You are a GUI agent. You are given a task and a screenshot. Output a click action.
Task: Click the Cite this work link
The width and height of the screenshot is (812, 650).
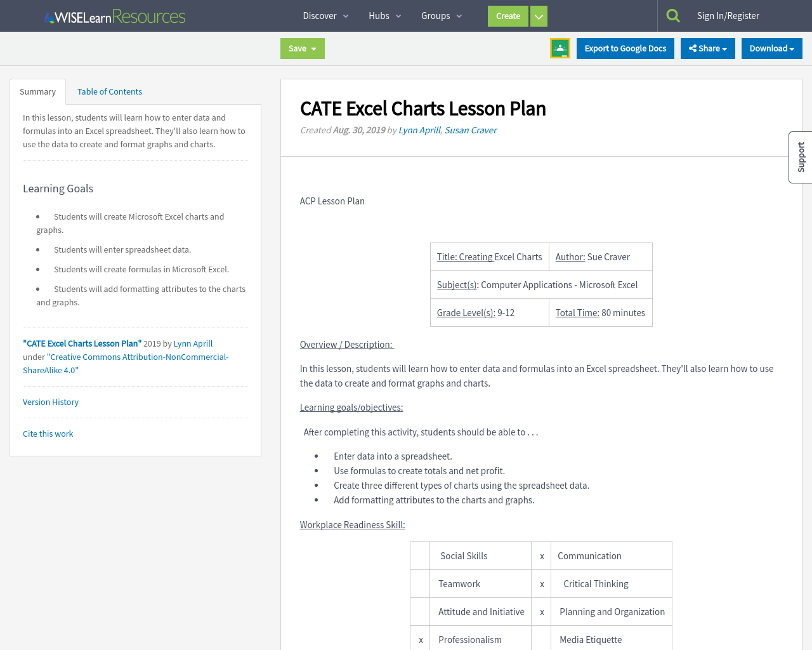(48, 434)
